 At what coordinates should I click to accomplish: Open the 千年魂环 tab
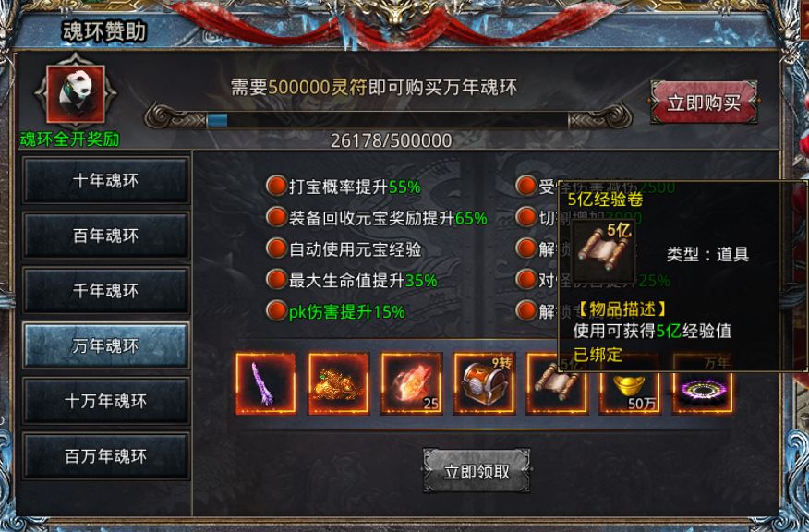[x=106, y=291]
